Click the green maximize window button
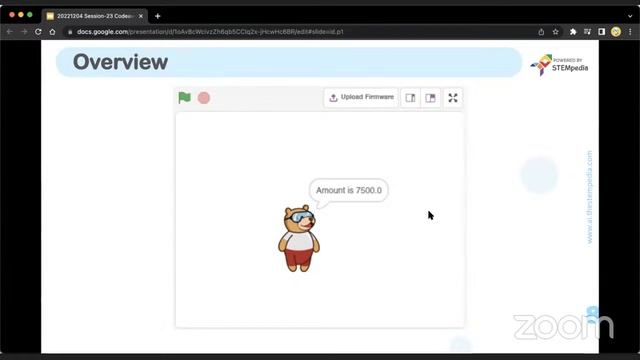Image resolution: width=640 pixels, height=360 pixels. pyautogui.click(x=30, y=15)
